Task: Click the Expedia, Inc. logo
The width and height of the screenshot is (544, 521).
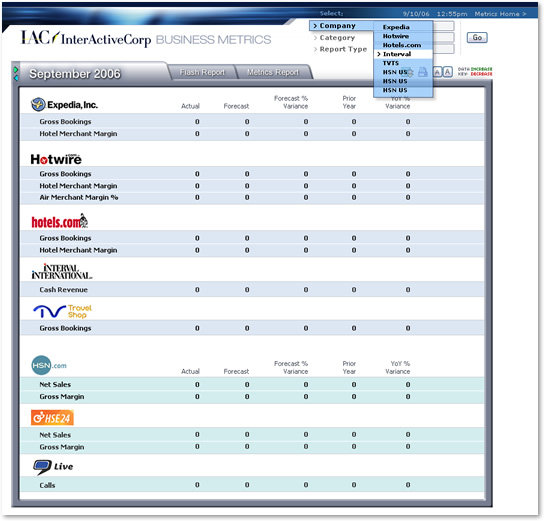Action: pyautogui.click(x=64, y=104)
